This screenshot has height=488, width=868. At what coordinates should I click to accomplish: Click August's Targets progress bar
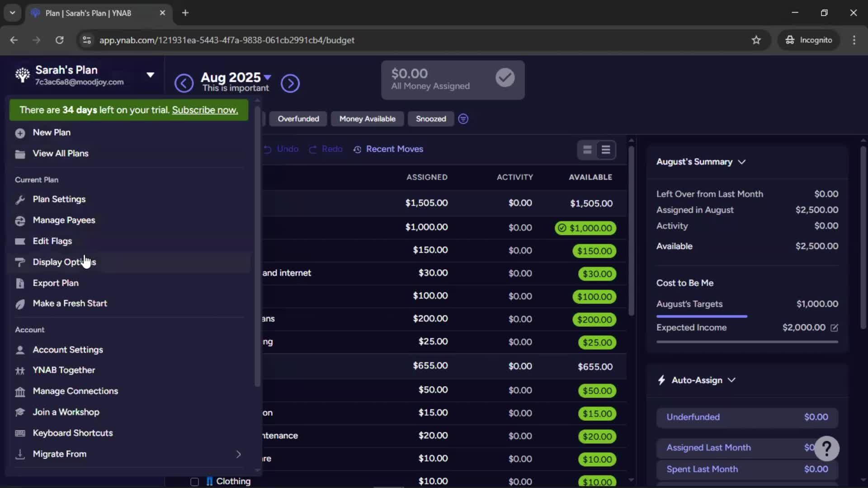pos(702,316)
